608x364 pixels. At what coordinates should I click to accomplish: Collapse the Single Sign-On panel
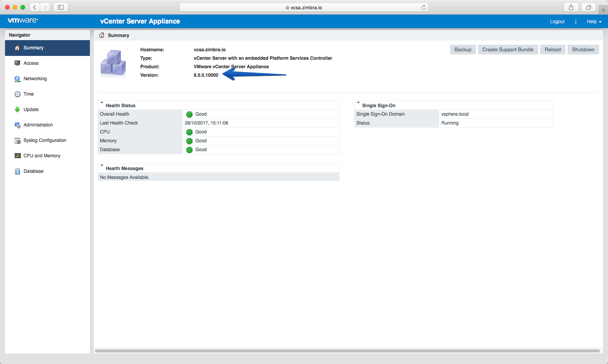coord(358,103)
